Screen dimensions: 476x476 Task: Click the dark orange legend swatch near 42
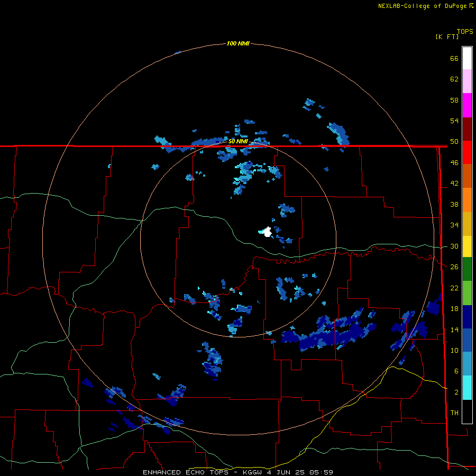pyautogui.click(x=467, y=176)
